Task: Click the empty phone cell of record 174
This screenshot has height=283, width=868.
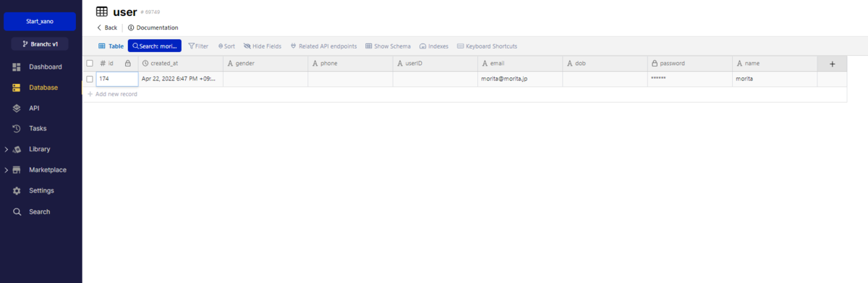Action: pyautogui.click(x=350, y=79)
